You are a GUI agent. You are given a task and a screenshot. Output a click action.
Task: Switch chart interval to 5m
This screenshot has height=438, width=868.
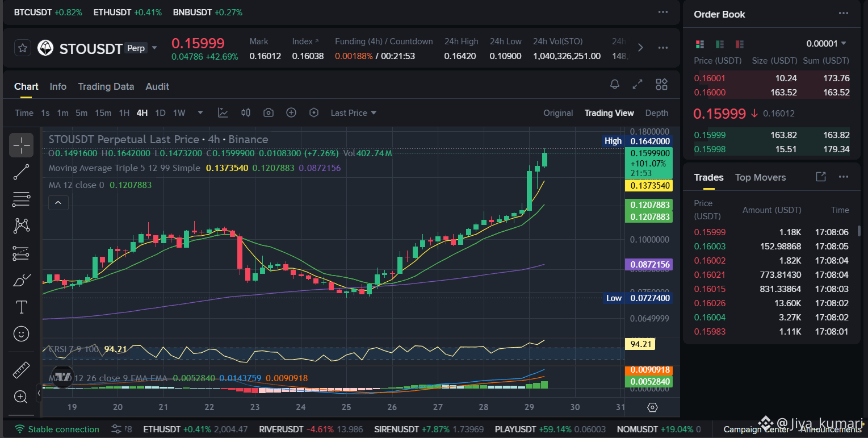tap(82, 113)
